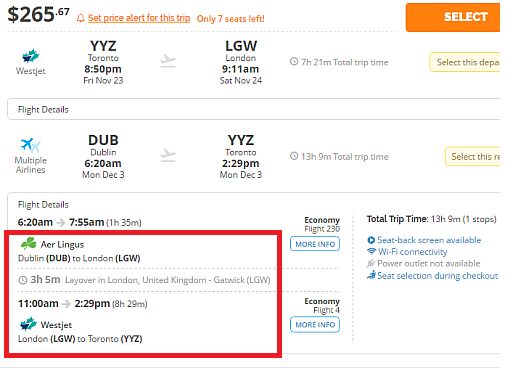Screen dimensions: 508x374
Task: Open Set price alert for this trip
Action: (139, 18)
